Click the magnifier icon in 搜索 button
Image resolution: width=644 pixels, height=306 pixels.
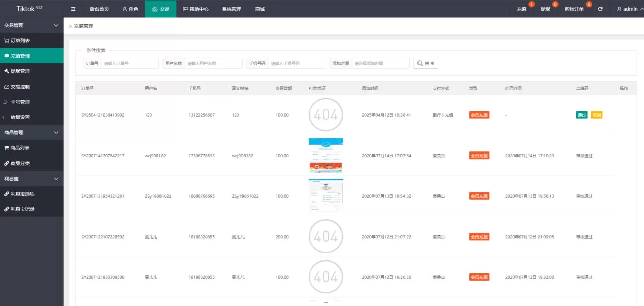(420, 63)
